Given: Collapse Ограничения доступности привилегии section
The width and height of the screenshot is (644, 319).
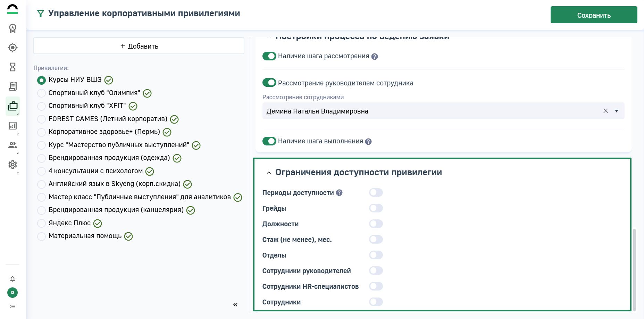Looking at the screenshot, I should pyautogui.click(x=269, y=173).
